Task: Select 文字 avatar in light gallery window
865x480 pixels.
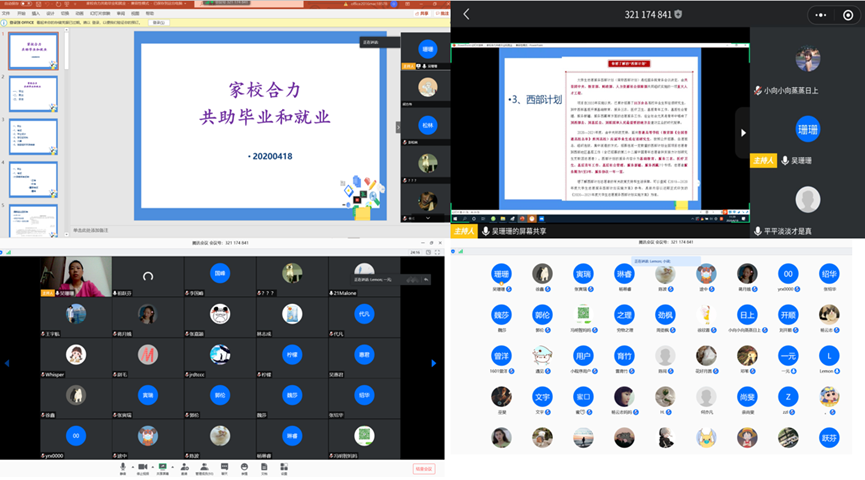Action: [542, 397]
